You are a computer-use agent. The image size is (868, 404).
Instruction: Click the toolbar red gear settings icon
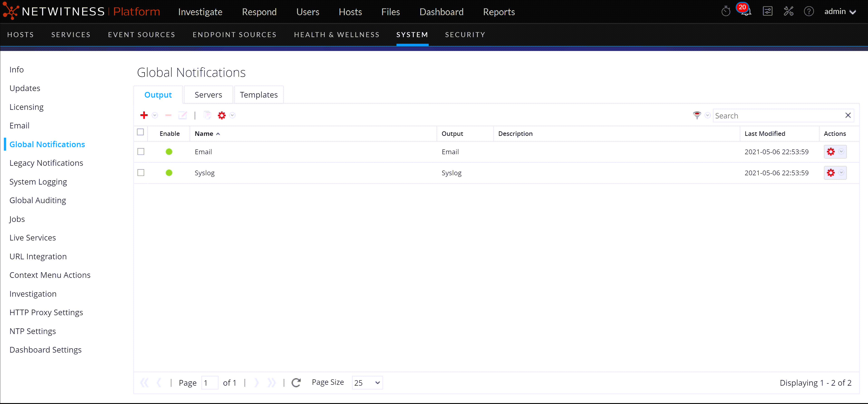click(x=221, y=115)
